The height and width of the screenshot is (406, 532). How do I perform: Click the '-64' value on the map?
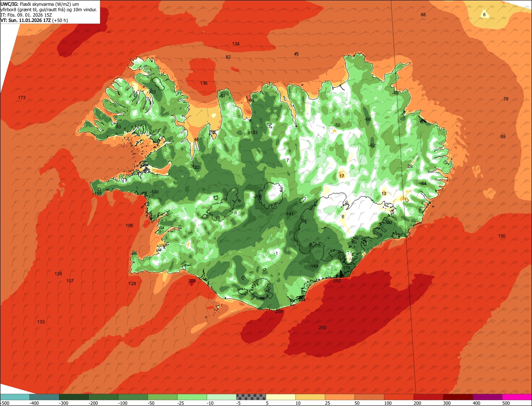(x=423, y=183)
